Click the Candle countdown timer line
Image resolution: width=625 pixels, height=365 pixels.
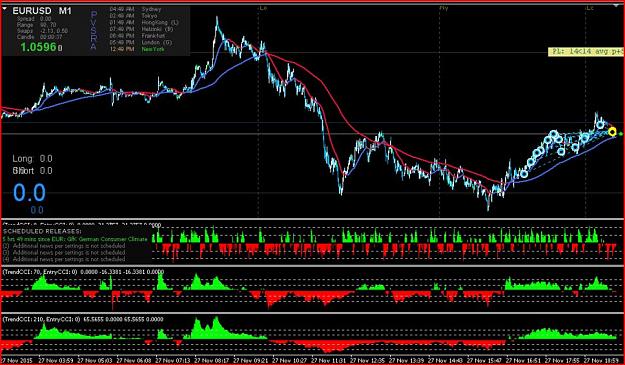(39, 37)
